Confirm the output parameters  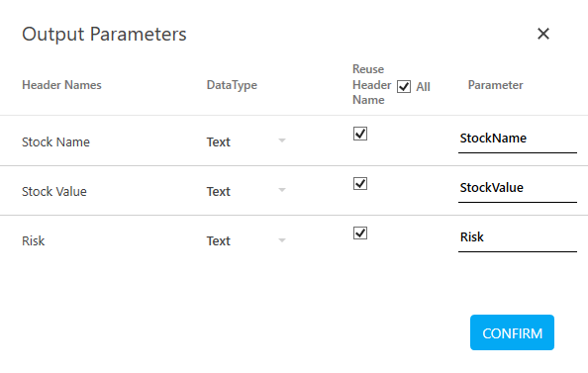[512, 332]
